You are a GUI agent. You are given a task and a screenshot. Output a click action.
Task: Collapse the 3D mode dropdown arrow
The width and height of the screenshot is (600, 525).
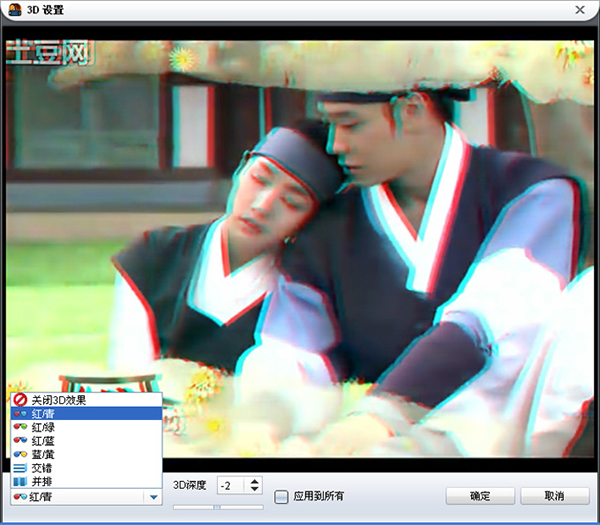click(x=153, y=497)
